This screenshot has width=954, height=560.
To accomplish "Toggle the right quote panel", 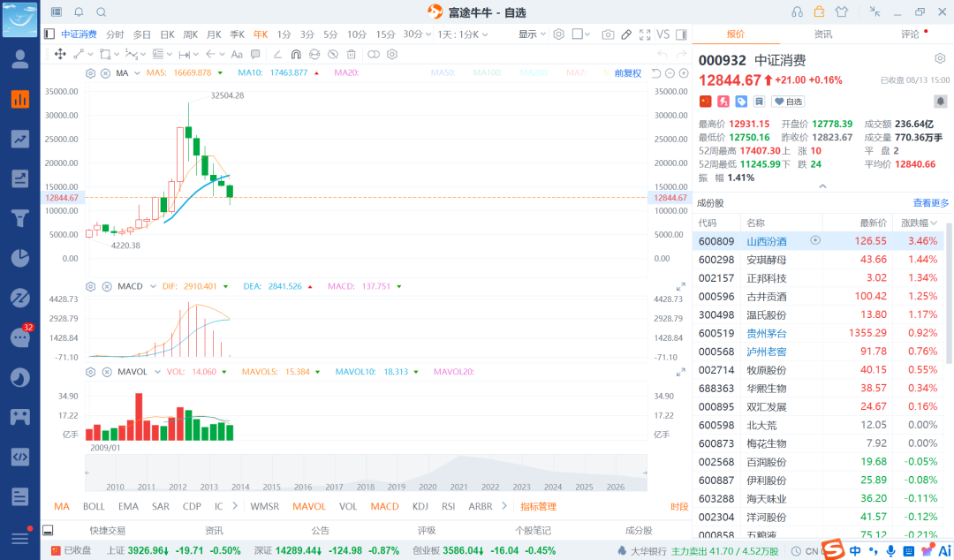I will point(681,34).
